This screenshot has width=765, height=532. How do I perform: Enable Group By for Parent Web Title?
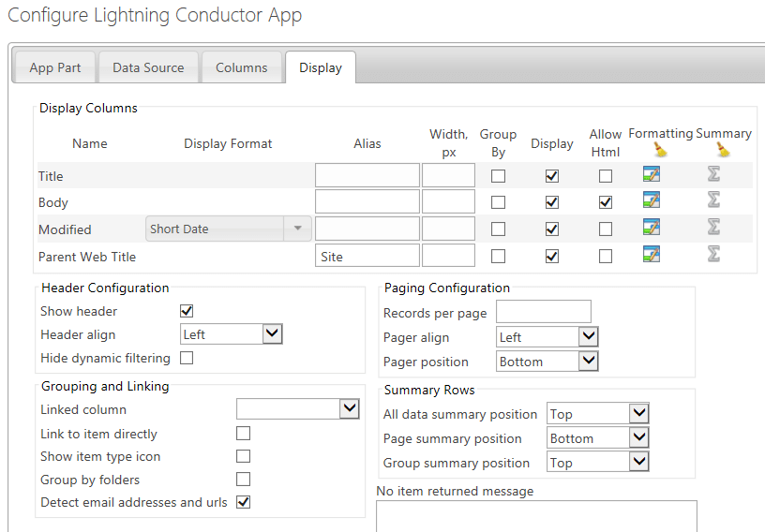(498, 257)
